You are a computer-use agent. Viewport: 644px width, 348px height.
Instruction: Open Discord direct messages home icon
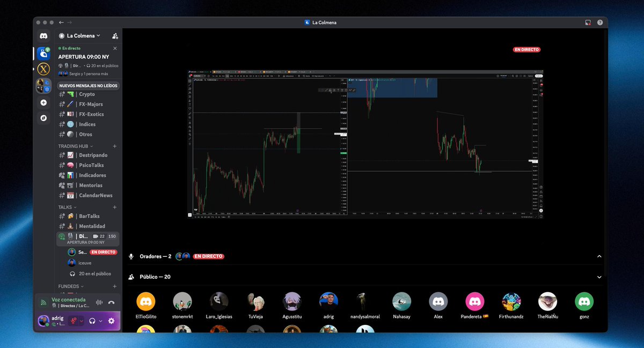point(43,36)
